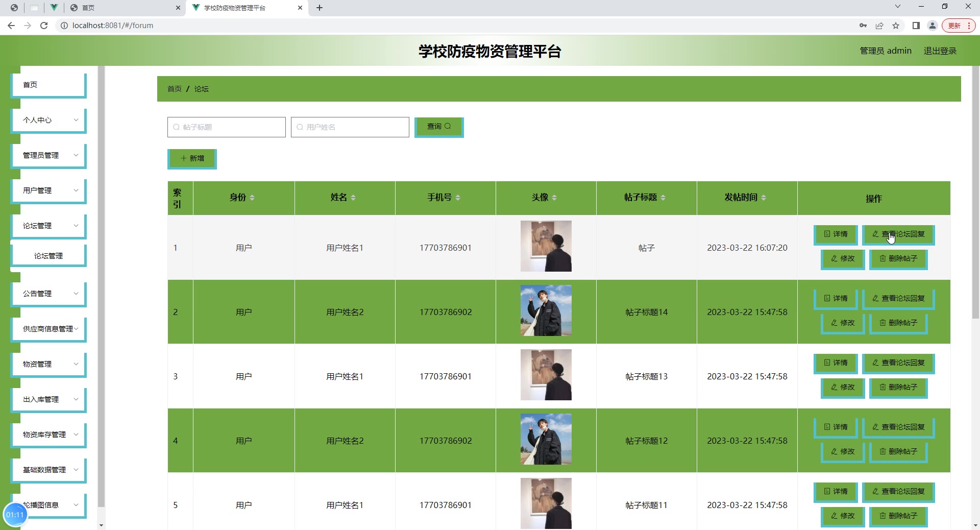The width and height of the screenshot is (980, 530).
Task: Click the 首页 breadcrumb link
Action: point(175,89)
